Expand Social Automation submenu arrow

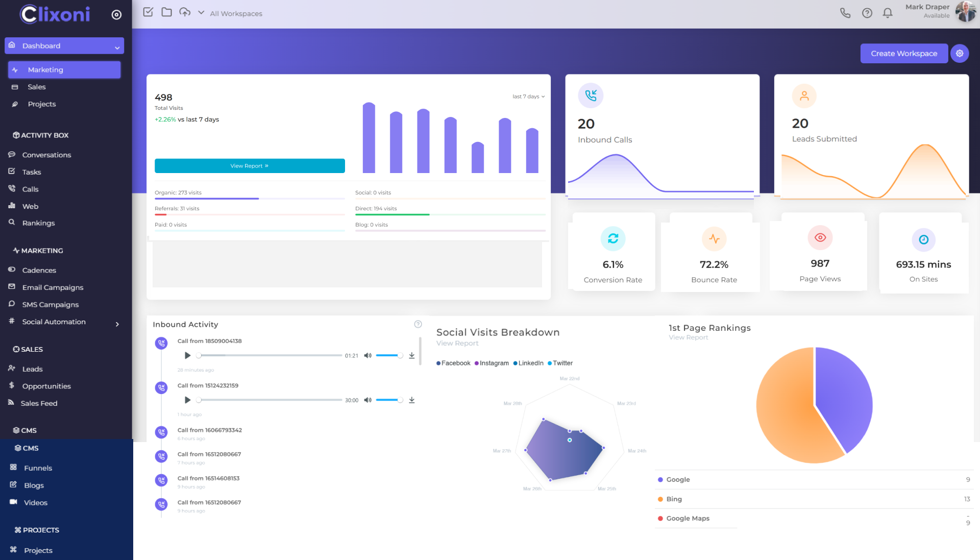coord(117,324)
